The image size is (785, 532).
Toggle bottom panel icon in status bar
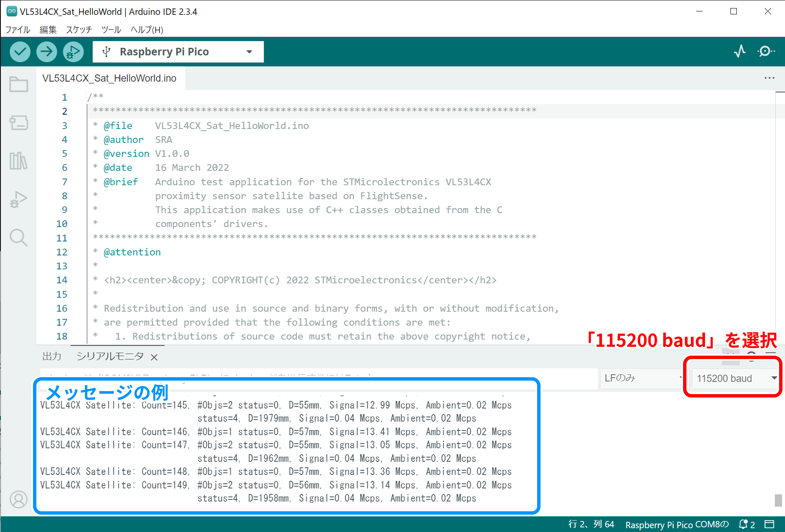(x=769, y=524)
